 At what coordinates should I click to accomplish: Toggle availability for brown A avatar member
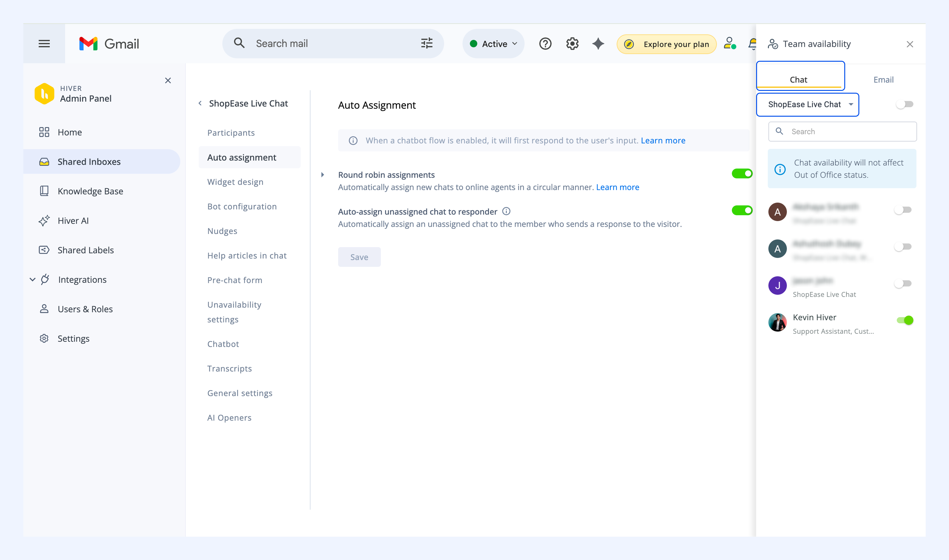tap(903, 210)
